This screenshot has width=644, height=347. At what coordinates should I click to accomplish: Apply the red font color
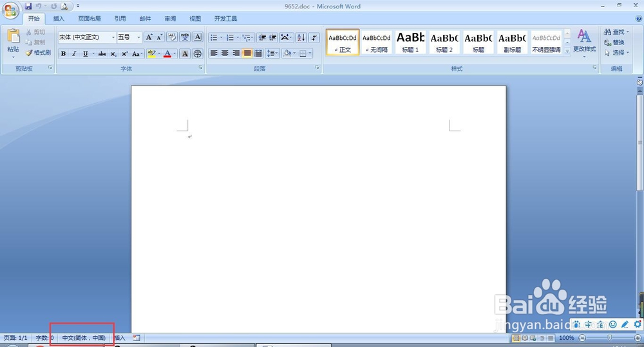[167, 54]
